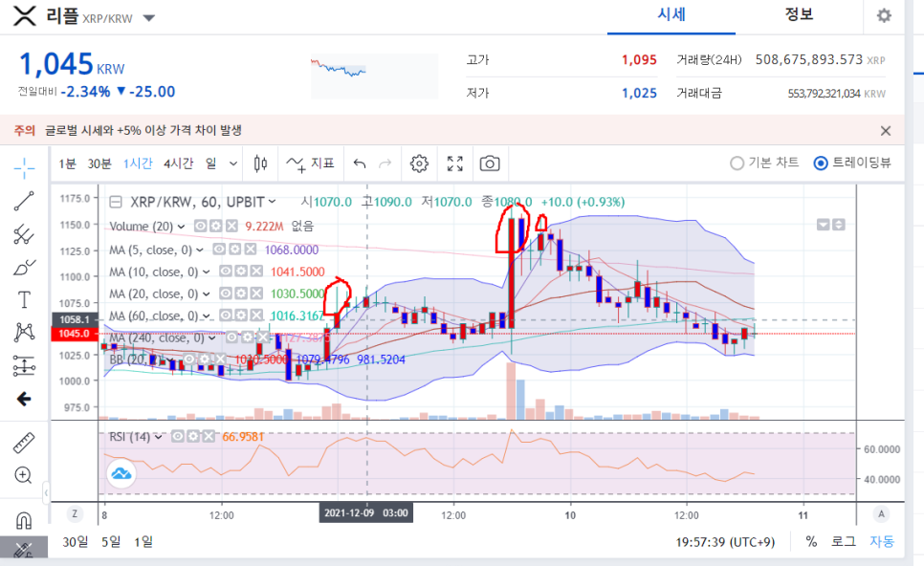Set chart range to 30일
This screenshot has width=924, height=566.
pos(76,541)
